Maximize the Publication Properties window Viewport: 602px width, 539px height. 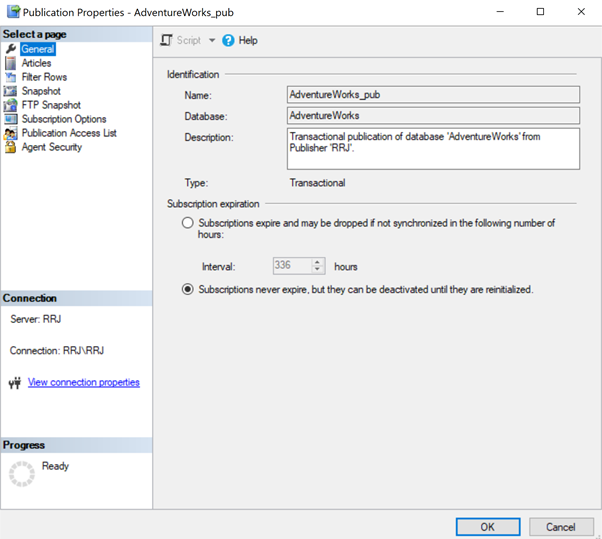pyautogui.click(x=540, y=12)
